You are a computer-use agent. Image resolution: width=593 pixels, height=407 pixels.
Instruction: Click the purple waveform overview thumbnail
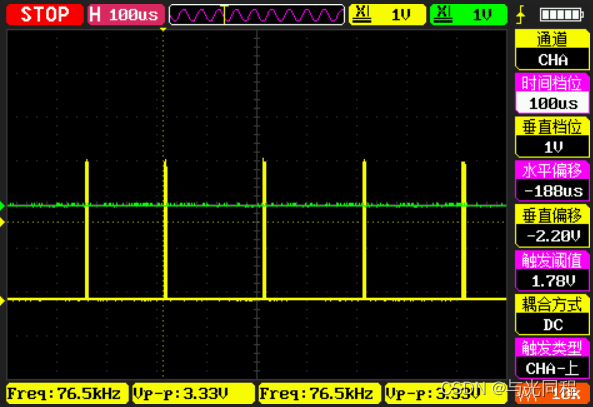coord(256,15)
